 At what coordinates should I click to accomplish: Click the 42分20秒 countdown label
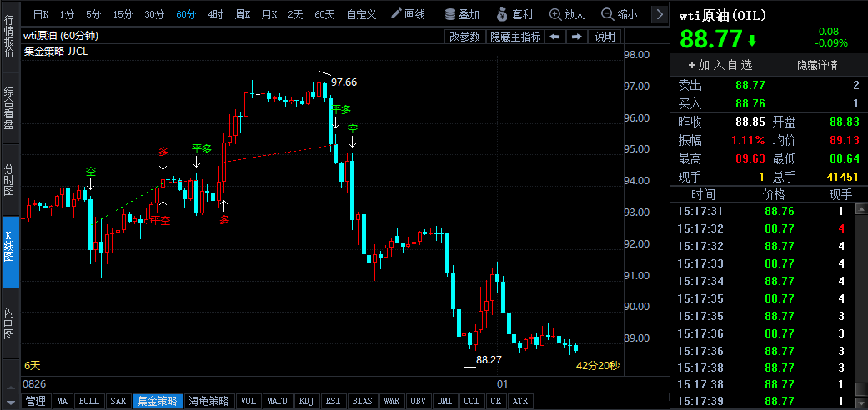597,366
